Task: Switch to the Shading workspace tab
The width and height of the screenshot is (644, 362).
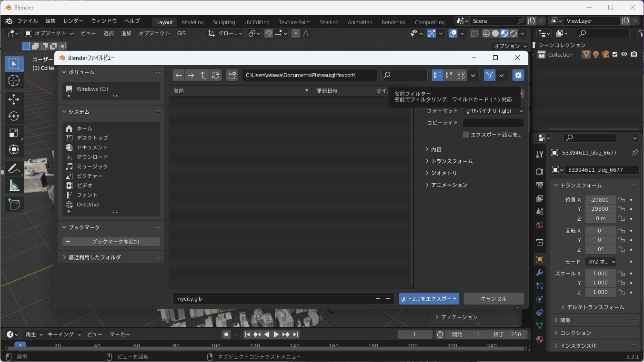Action: point(329,22)
